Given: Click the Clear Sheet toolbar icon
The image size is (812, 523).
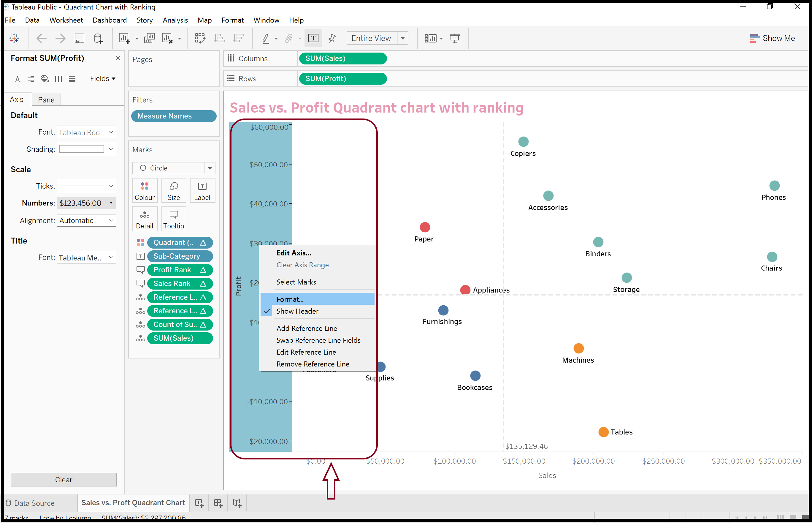Looking at the screenshot, I should [168, 38].
